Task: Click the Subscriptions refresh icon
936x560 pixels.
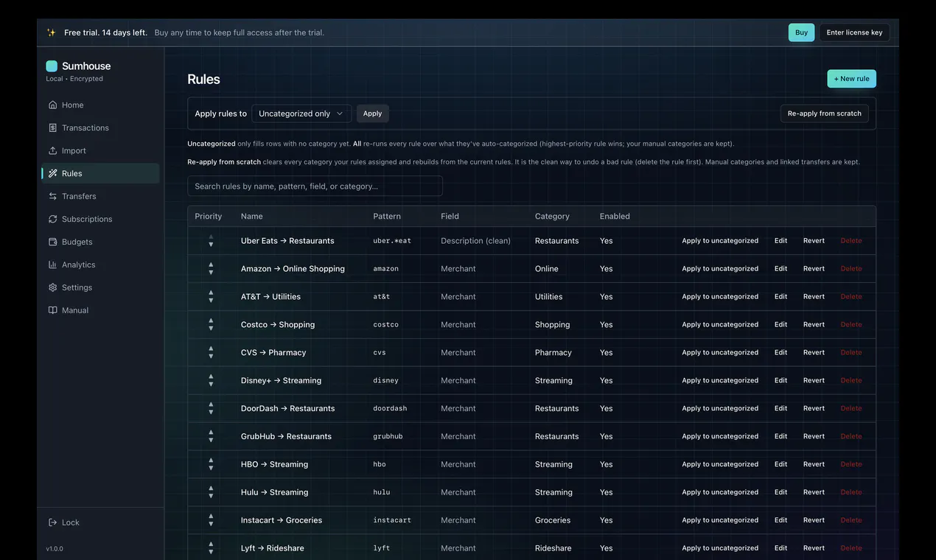Action: (52, 219)
